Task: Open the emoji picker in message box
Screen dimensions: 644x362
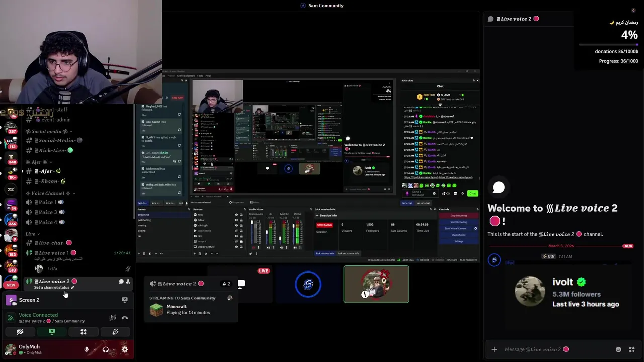Action: [x=618, y=349]
